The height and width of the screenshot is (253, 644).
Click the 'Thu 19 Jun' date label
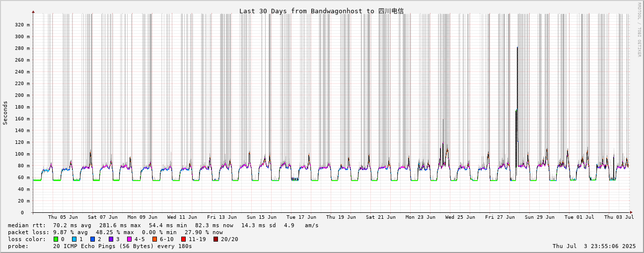pyautogui.click(x=341, y=217)
